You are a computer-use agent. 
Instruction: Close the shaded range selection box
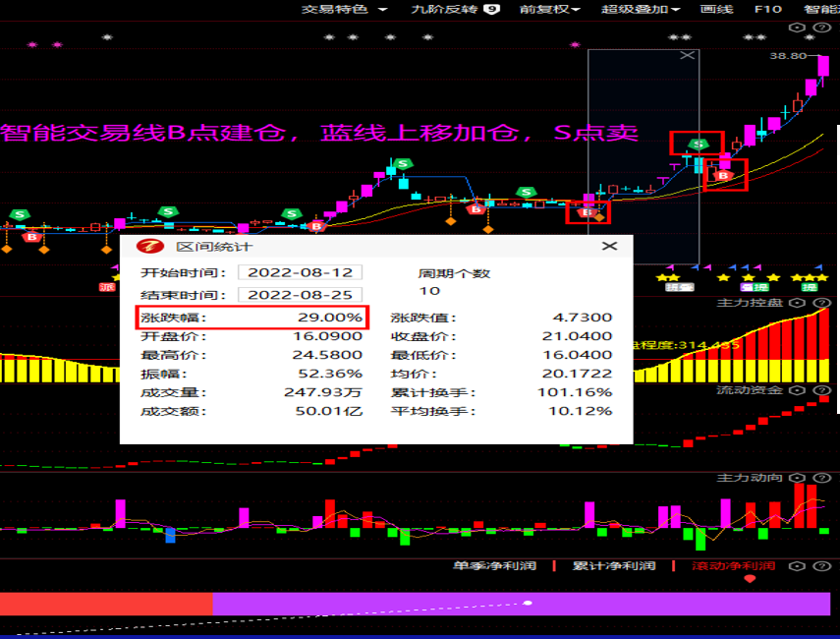click(688, 55)
